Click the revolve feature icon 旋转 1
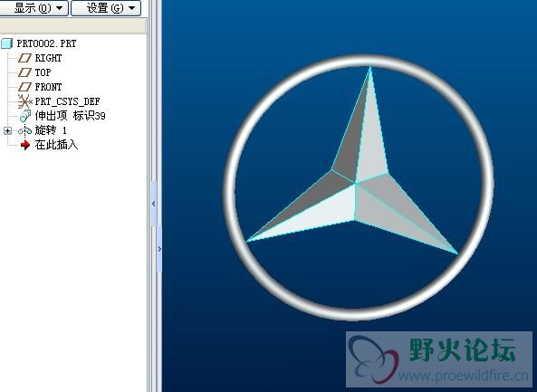The image size is (537, 392). [24, 130]
